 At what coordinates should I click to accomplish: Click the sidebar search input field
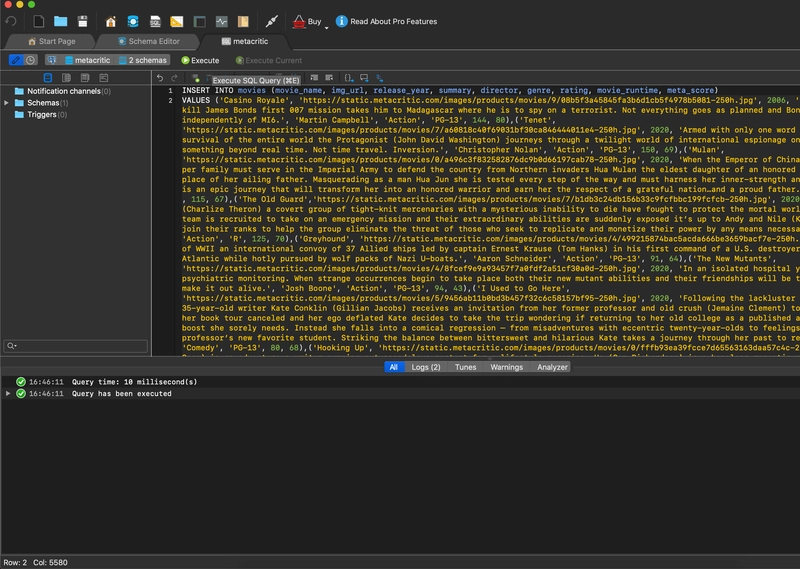click(x=76, y=346)
